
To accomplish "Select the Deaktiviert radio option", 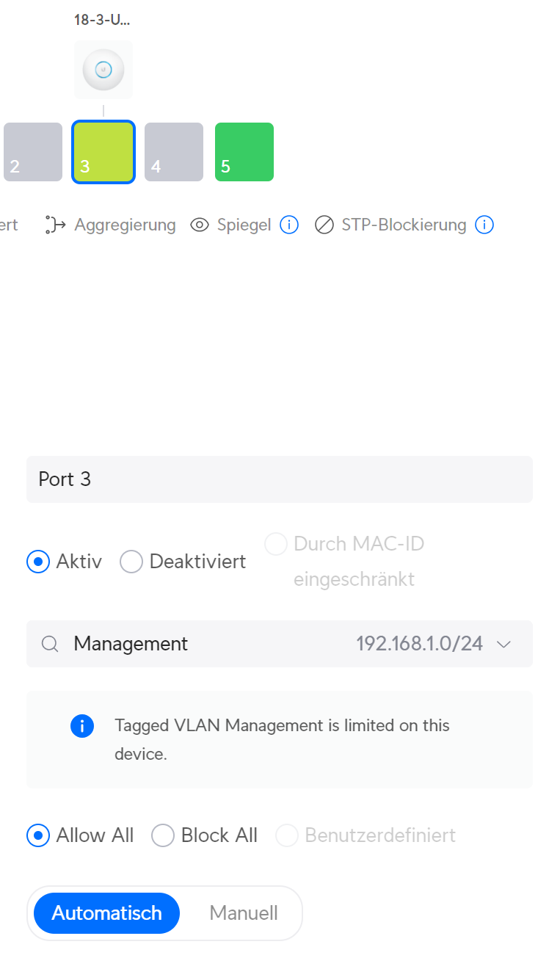I will (x=131, y=562).
